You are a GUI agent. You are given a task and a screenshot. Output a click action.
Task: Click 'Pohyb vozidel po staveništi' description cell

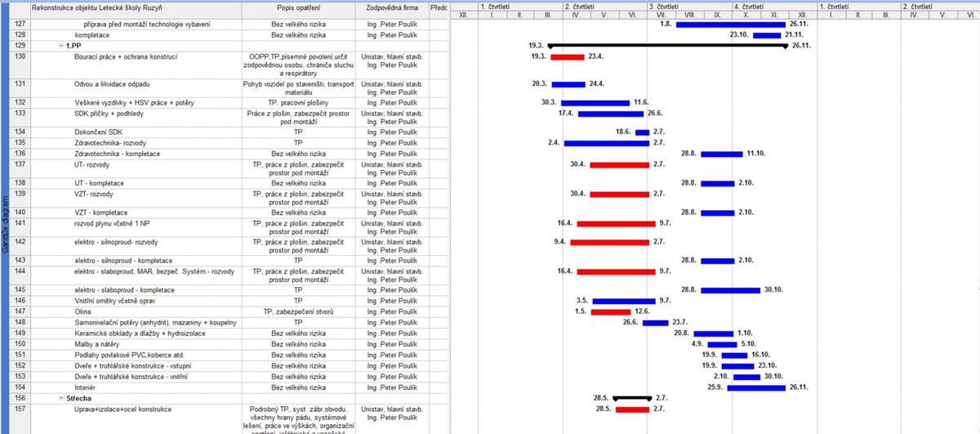pos(298,88)
